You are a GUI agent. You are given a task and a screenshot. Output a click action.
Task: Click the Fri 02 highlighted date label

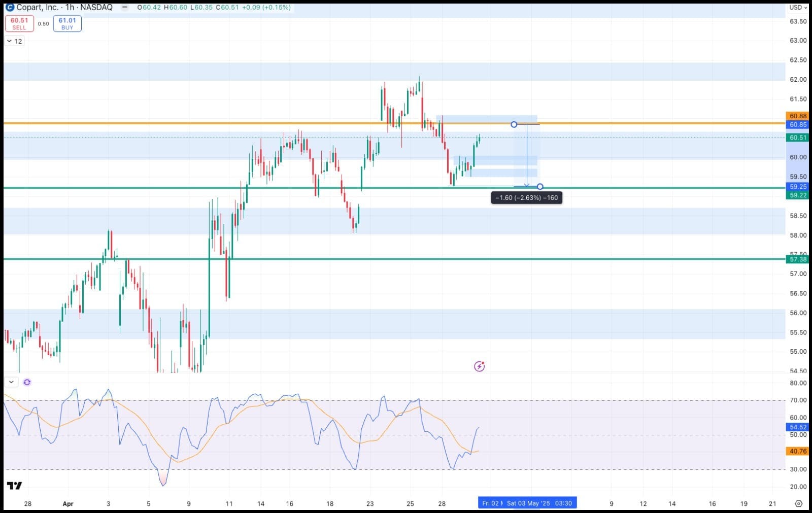click(x=491, y=503)
